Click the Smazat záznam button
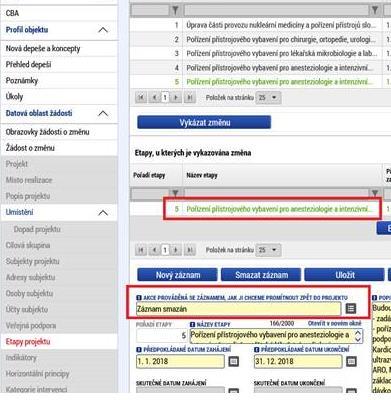391x400 pixels. [261, 275]
